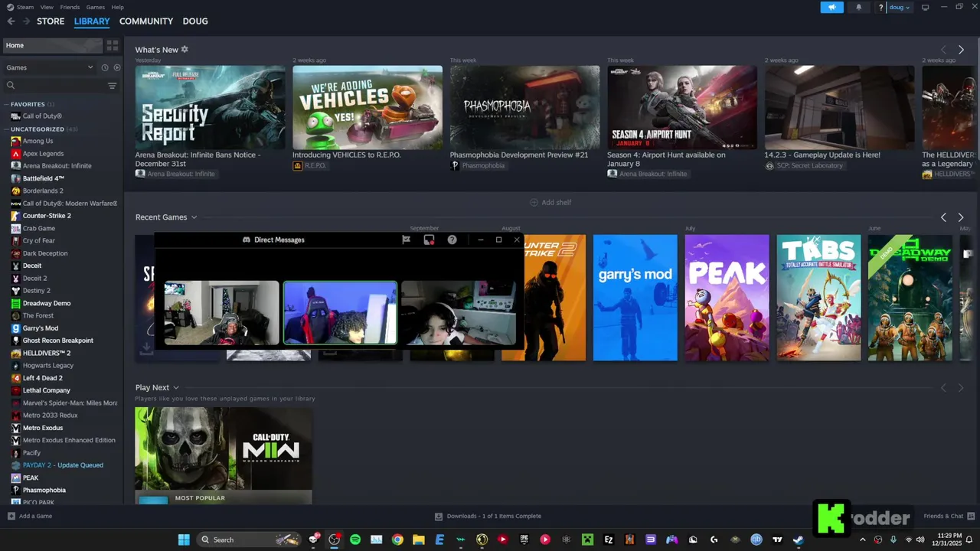The image size is (980, 551).
Task: Go to the COMMUNITY tab
Action: pos(146,21)
